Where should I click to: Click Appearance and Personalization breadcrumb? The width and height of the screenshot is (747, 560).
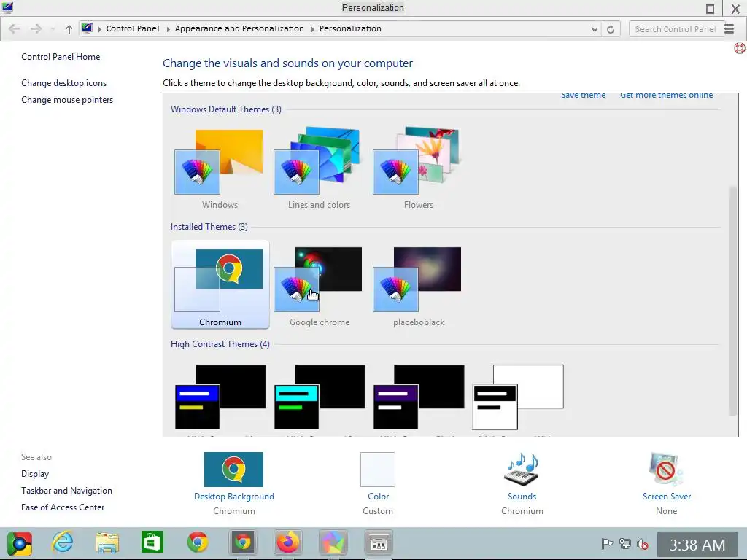[239, 28]
